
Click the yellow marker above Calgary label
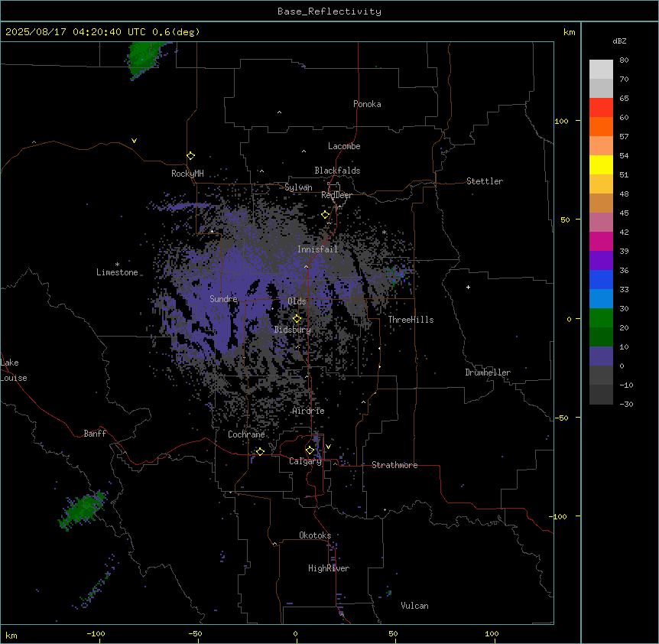coord(310,450)
